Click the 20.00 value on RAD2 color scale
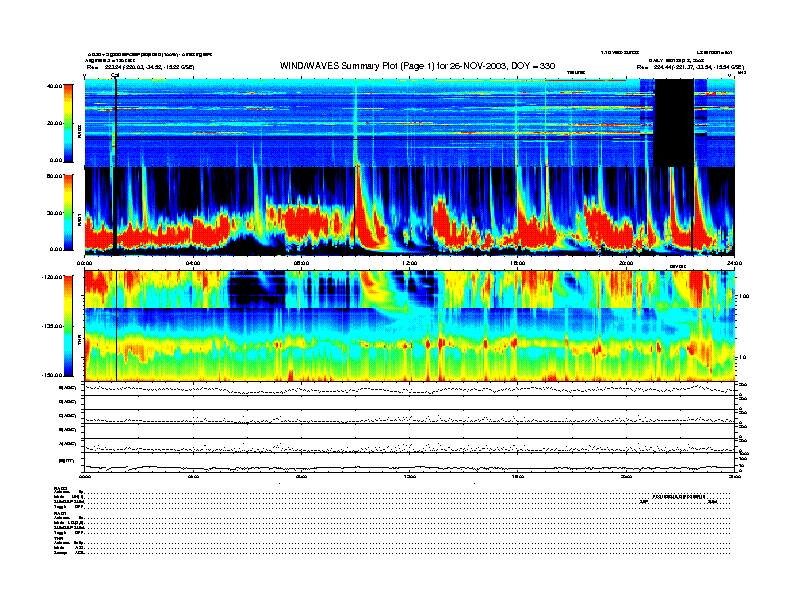 (55, 123)
